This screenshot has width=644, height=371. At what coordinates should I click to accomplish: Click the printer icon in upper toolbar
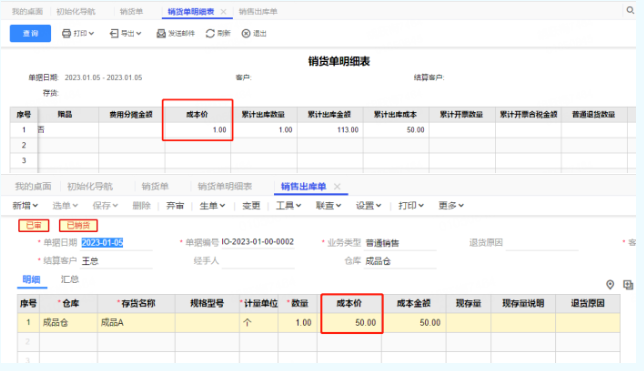point(66,33)
